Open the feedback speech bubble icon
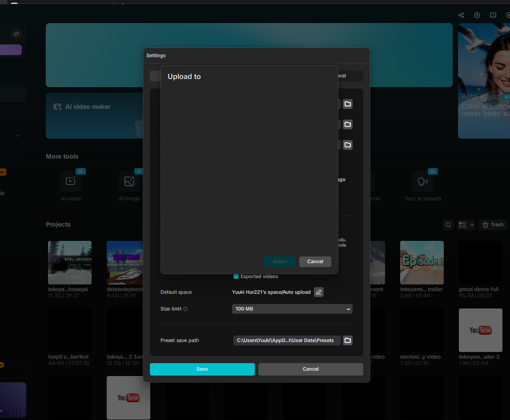 tap(493, 15)
